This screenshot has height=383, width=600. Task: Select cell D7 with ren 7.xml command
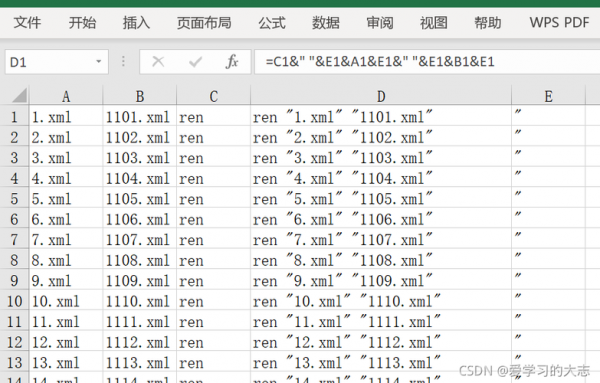(x=381, y=240)
